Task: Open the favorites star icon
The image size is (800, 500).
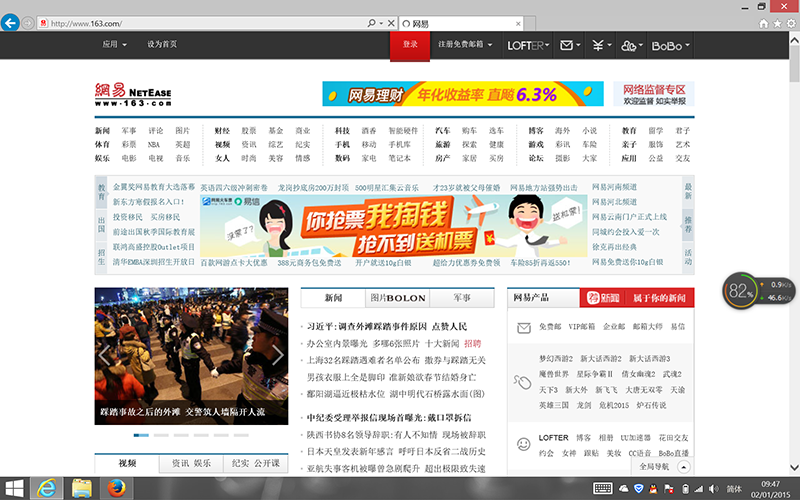Action: (777, 23)
